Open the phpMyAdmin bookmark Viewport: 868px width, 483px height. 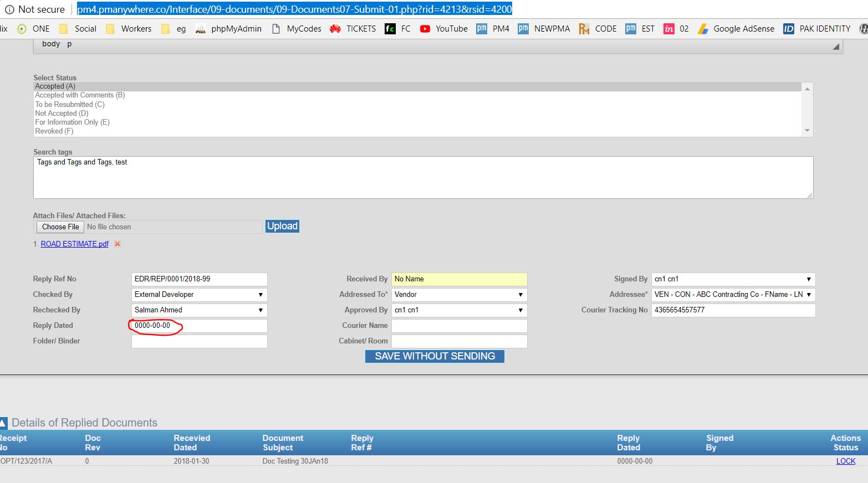pos(229,29)
